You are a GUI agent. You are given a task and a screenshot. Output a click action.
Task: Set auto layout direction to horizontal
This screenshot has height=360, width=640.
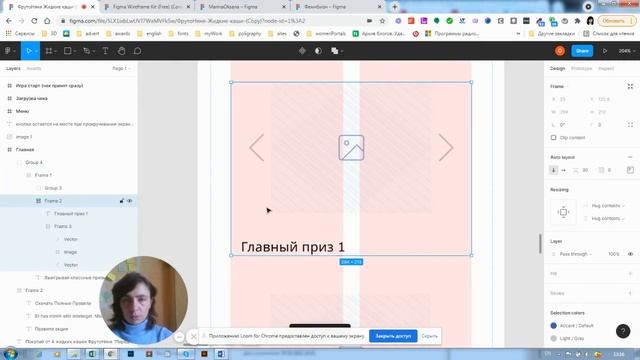click(x=564, y=170)
